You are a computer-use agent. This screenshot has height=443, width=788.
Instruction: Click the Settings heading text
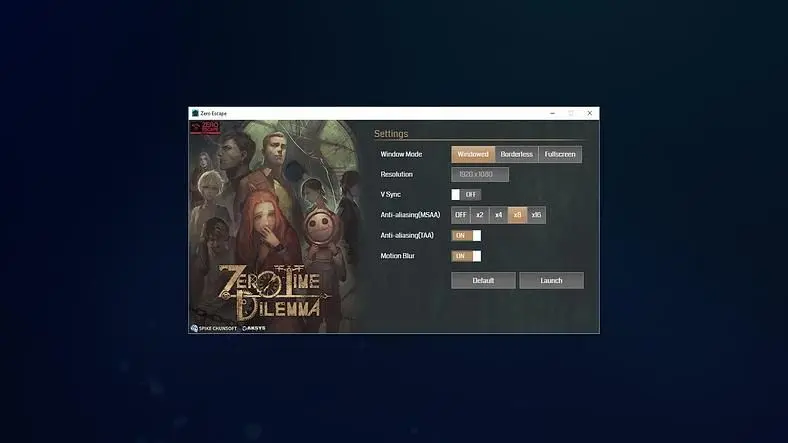[391, 134]
